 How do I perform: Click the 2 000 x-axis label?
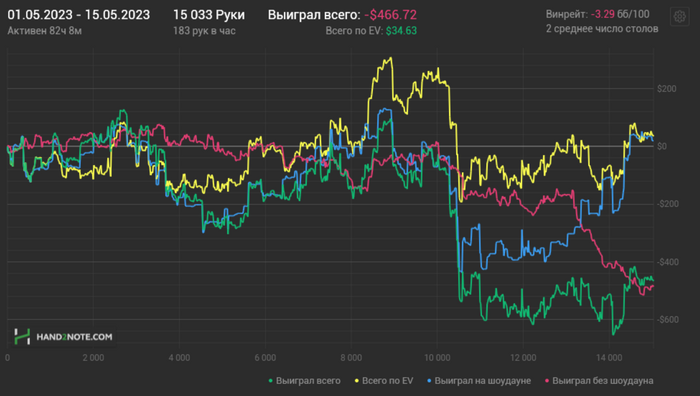point(93,358)
